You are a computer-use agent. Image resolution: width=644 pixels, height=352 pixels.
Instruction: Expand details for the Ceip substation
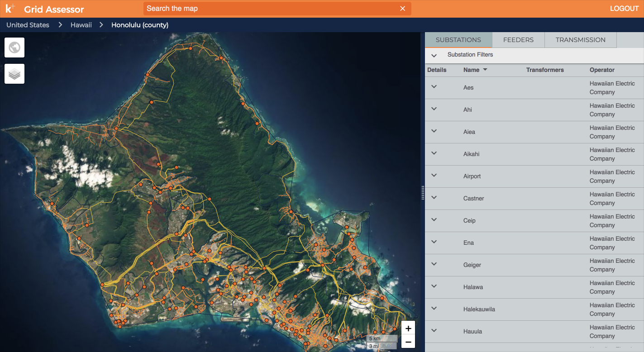(434, 220)
